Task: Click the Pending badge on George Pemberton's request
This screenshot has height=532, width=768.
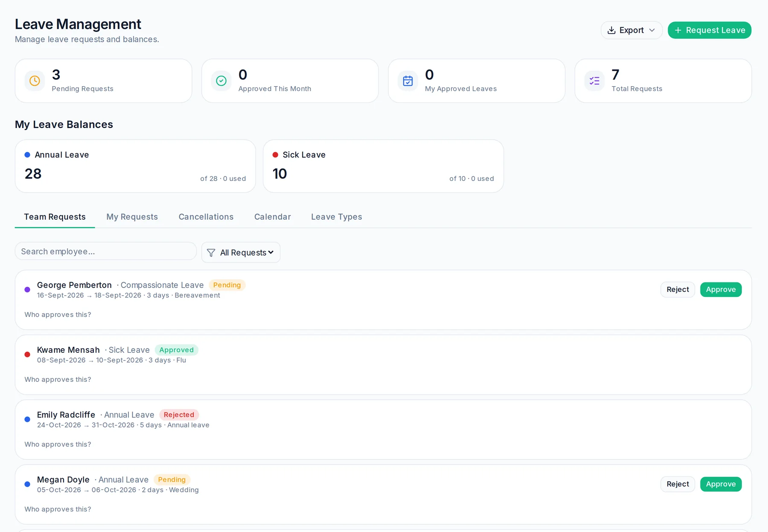Action: coord(227,285)
